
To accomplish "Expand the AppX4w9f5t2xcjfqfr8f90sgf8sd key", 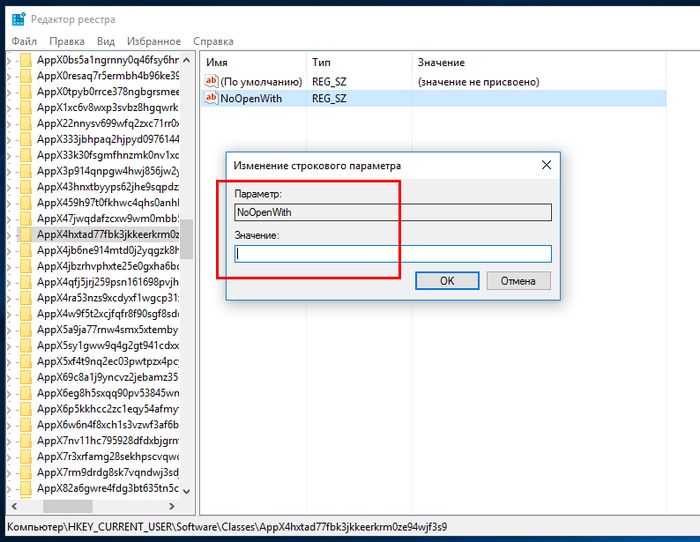I will [x=9, y=314].
